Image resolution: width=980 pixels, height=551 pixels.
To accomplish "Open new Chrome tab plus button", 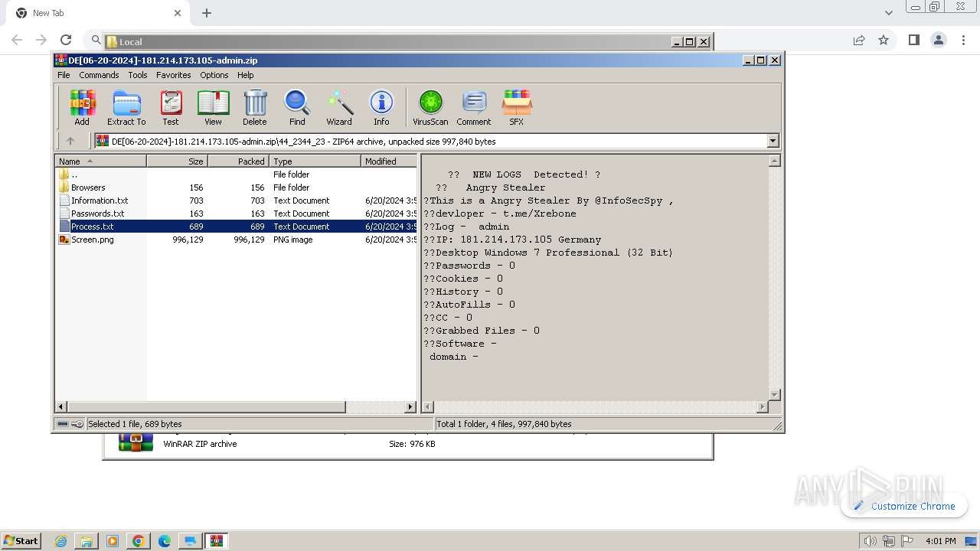I will coord(207,13).
